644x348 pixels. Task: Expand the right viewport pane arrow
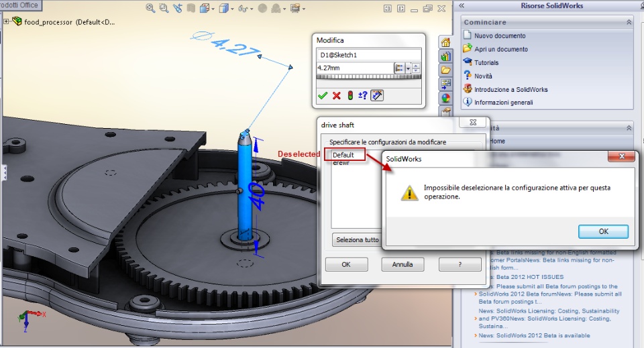click(401, 8)
